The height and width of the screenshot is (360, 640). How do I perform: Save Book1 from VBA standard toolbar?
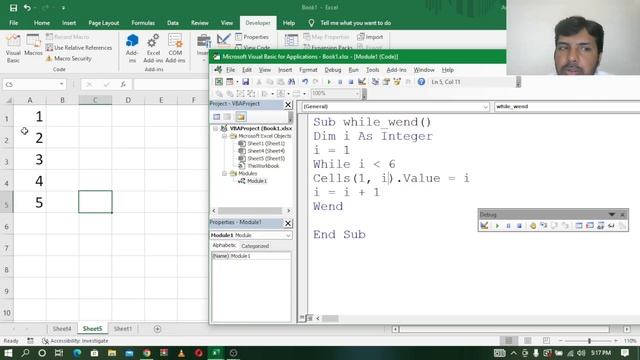[x=245, y=82]
